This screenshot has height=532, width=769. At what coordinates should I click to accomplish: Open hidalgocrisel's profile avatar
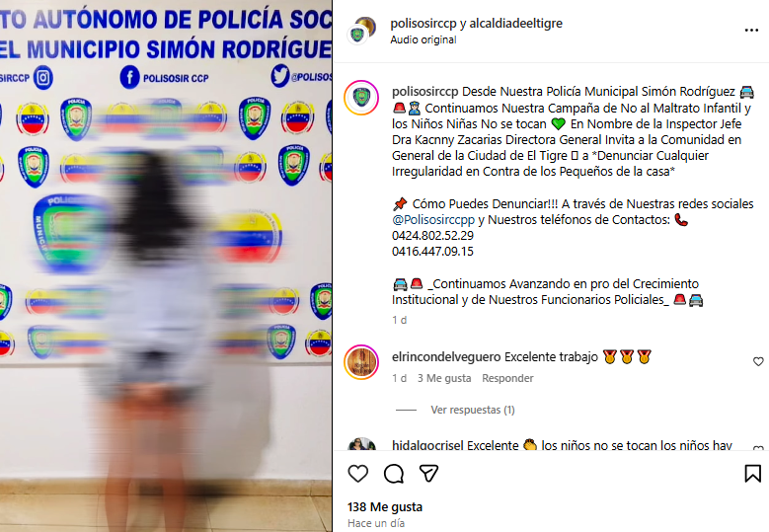362,444
